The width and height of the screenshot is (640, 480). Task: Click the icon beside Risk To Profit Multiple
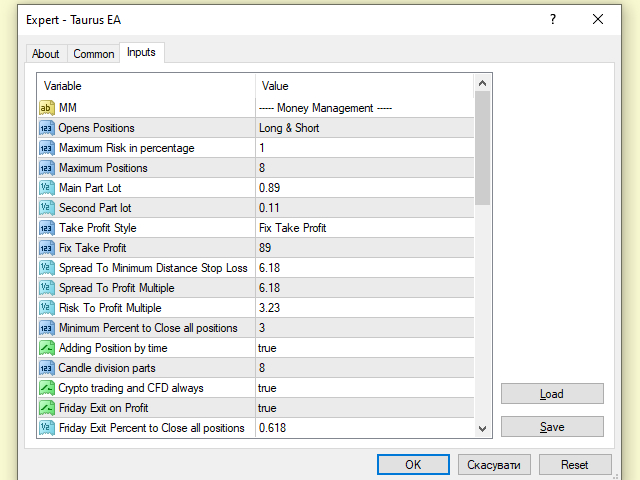pos(47,308)
